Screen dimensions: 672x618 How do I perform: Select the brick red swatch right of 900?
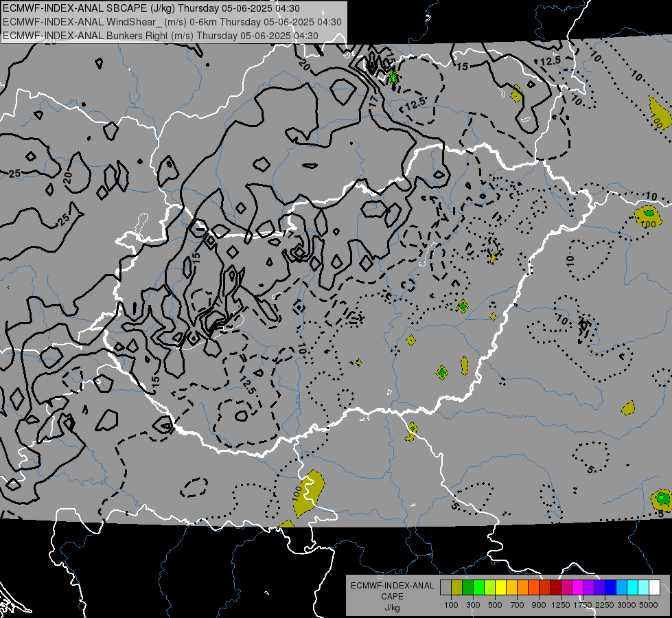click(545, 588)
